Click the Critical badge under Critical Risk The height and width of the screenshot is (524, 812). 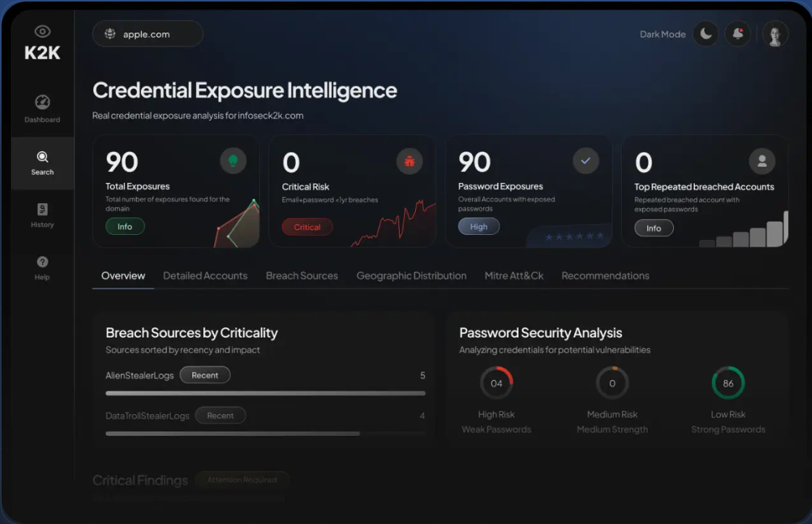tap(307, 226)
